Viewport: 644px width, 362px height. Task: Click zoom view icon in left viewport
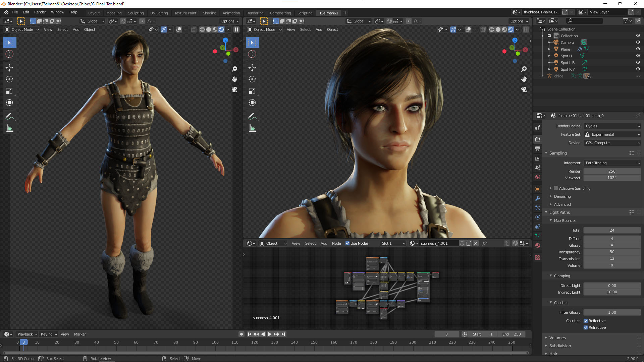coord(234,69)
